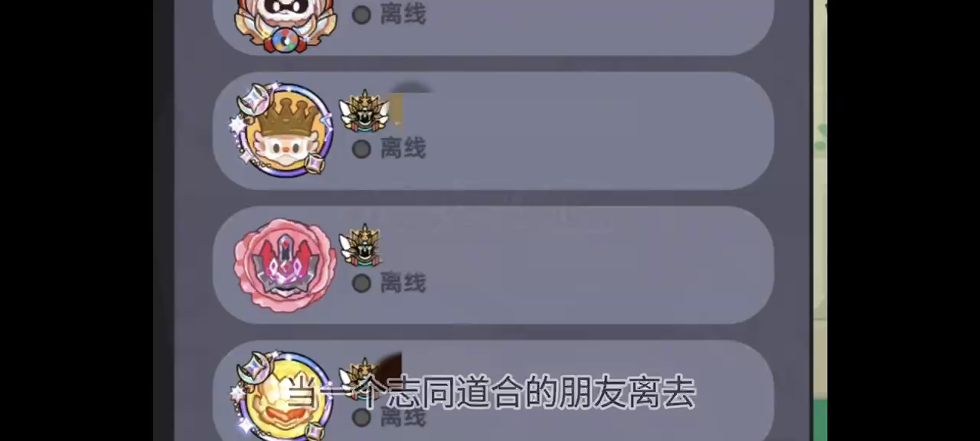Click 离线 label in crowned avatar row

tap(403, 148)
